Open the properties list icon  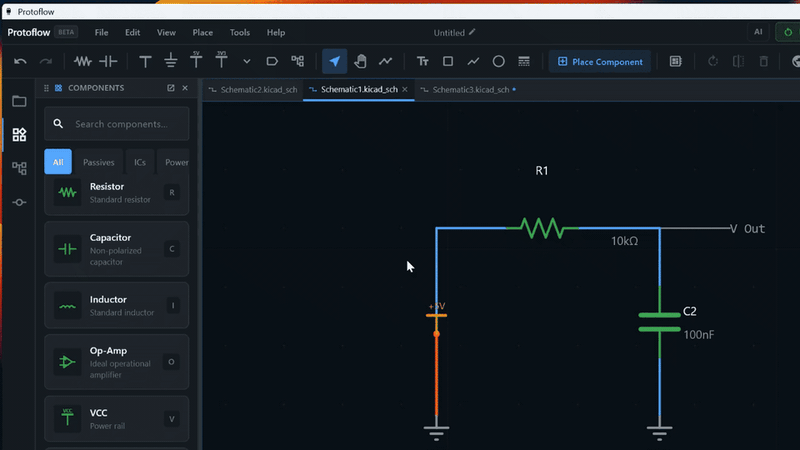pos(676,62)
